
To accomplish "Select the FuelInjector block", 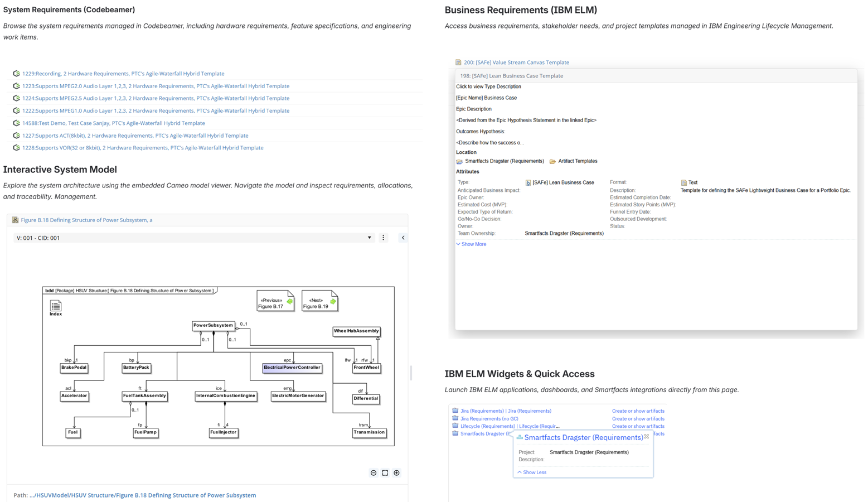I will click(224, 432).
